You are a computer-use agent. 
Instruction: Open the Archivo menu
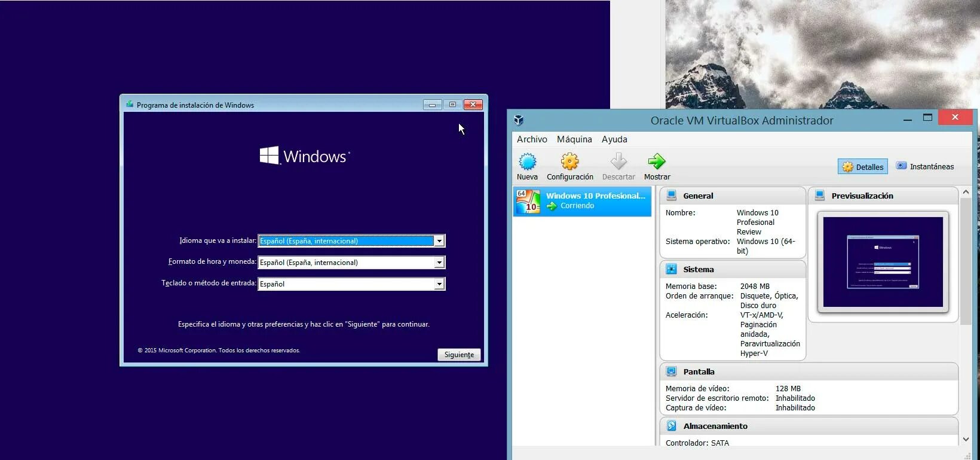click(532, 139)
